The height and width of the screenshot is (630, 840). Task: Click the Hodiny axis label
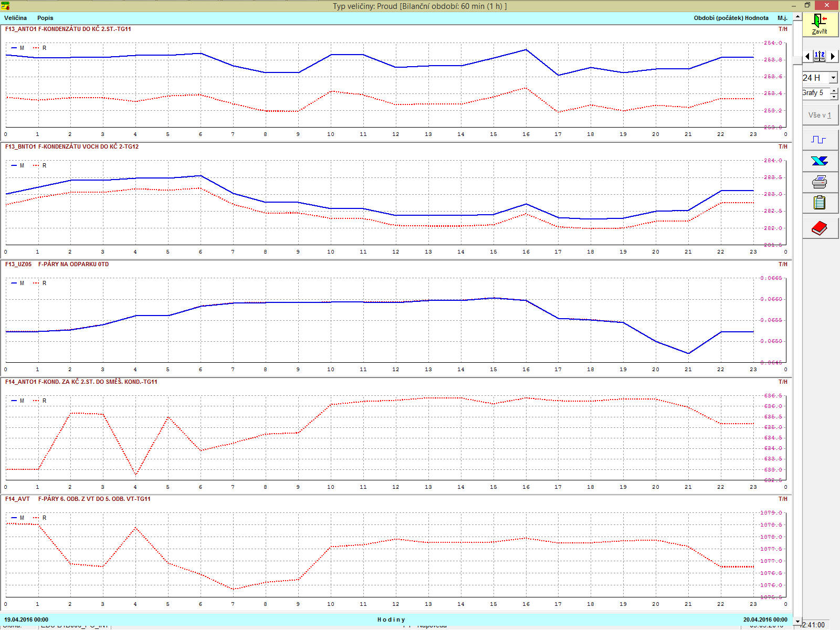391,619
